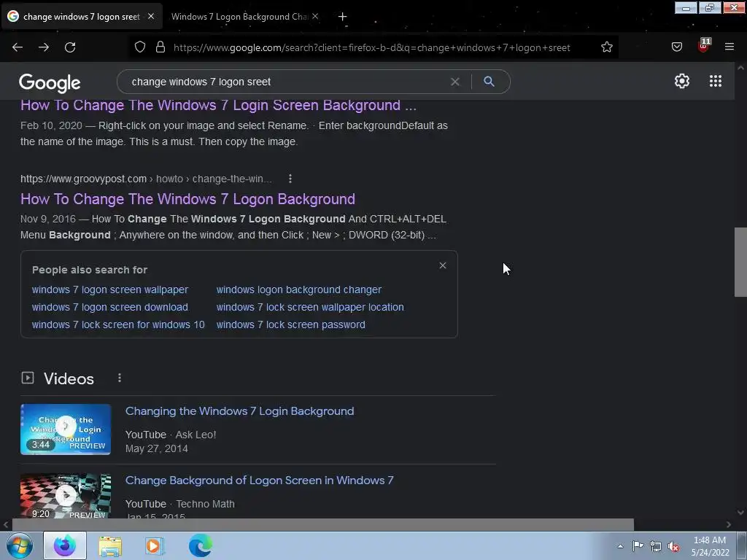Click the scroll left arrow
The width and height of the screenshot is (747, 560).
tap(6, 524)
